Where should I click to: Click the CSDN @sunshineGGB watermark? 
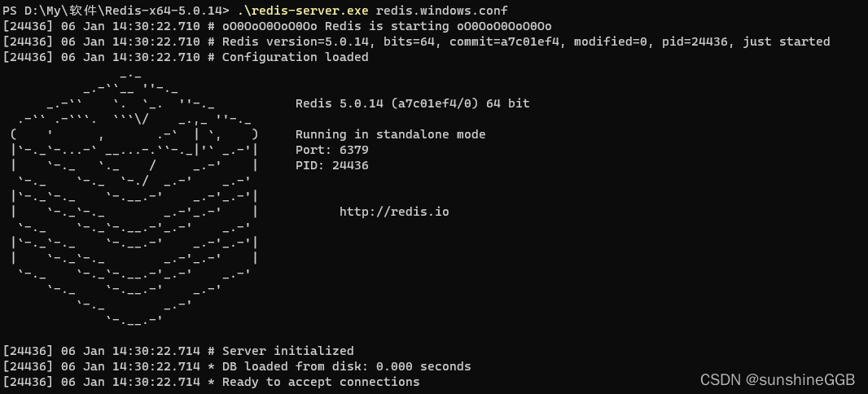pos(778,379)
